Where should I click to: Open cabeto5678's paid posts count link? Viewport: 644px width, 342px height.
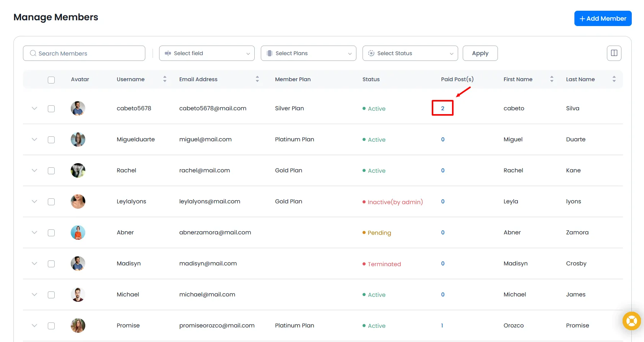coord(442,108)
